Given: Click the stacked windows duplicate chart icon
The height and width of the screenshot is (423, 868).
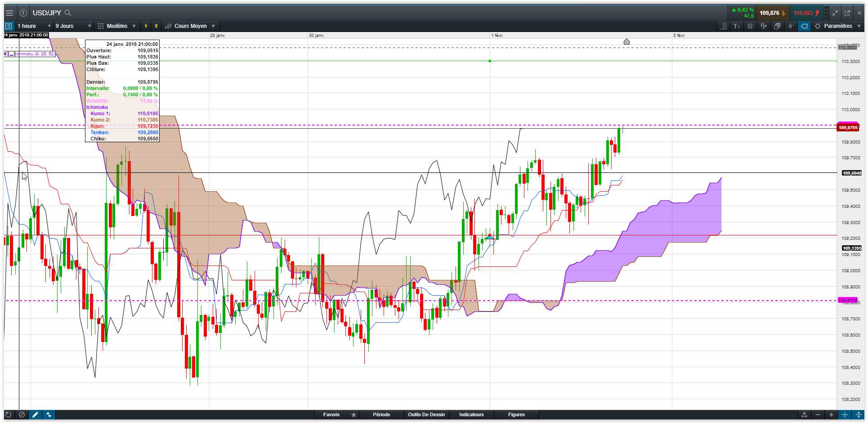Looking at the screenshot, I should coord(777,26).
